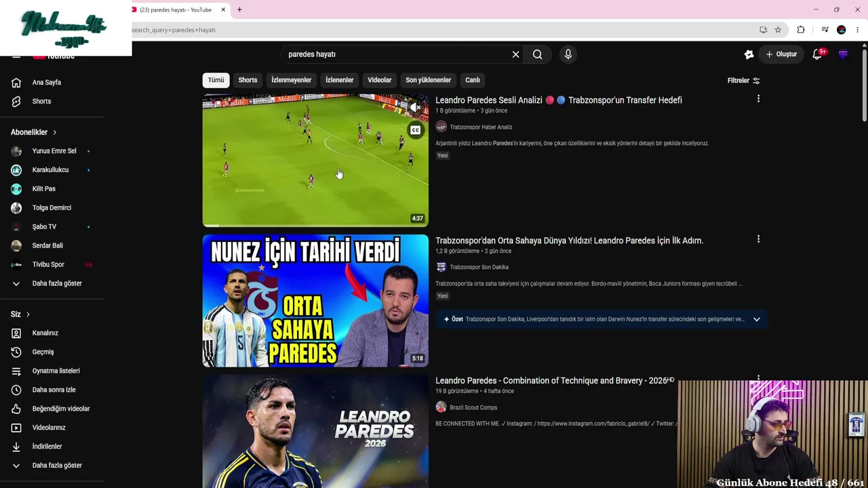Screen dimensions: 868x488
Task: Open a new browser tab
Action: 239,10
